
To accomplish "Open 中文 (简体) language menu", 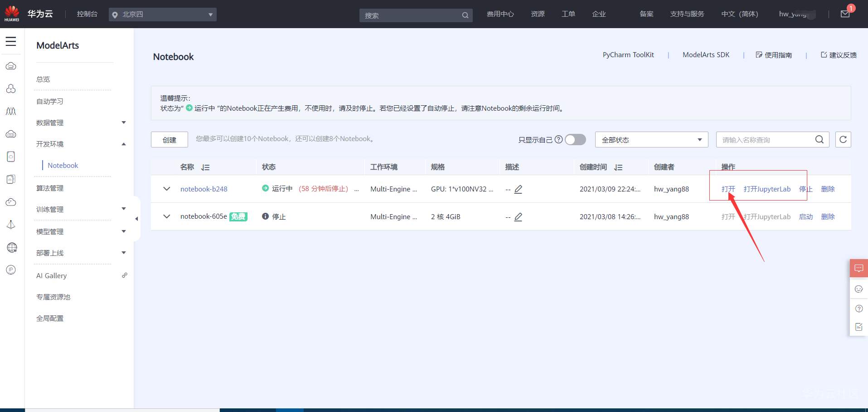I will 740,14.
